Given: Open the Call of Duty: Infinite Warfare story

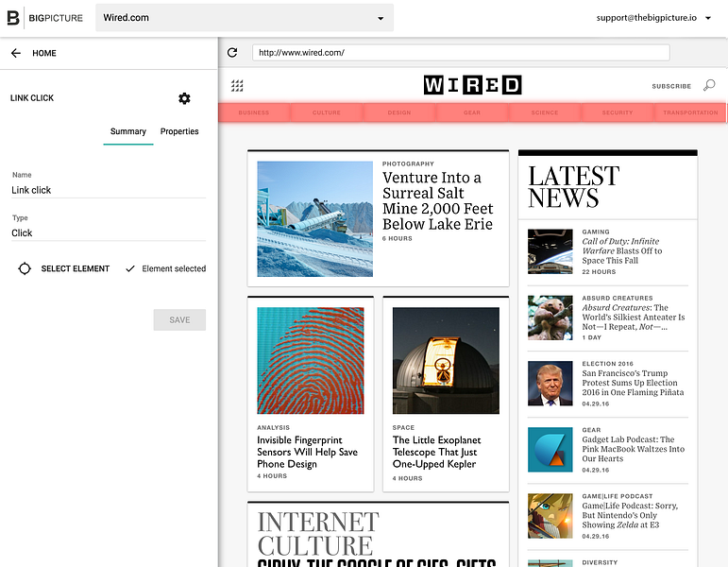Looking at the screenshot, I should click(x=622, y=251).
